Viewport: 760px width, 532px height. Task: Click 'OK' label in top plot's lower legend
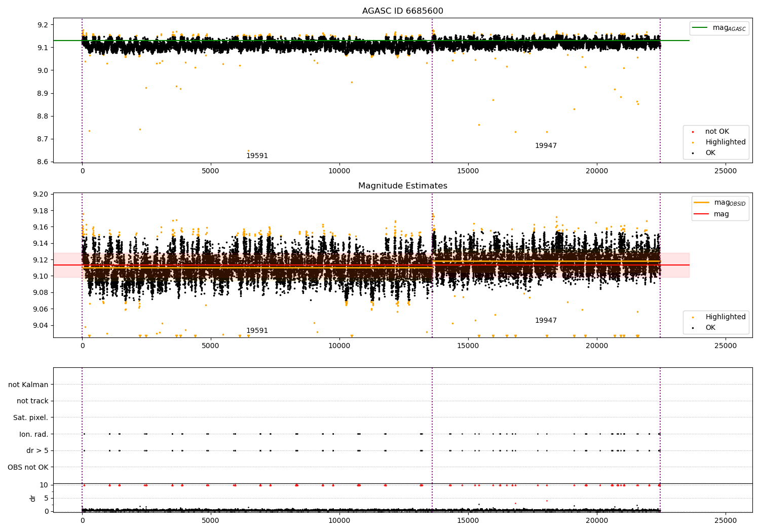click(x=710, y=153)
